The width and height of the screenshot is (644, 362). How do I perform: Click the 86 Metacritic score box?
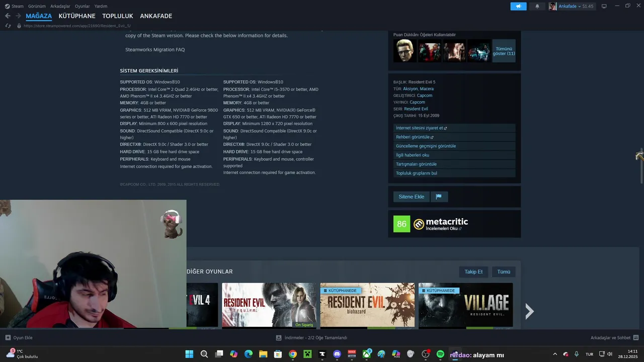coord(401,224)
